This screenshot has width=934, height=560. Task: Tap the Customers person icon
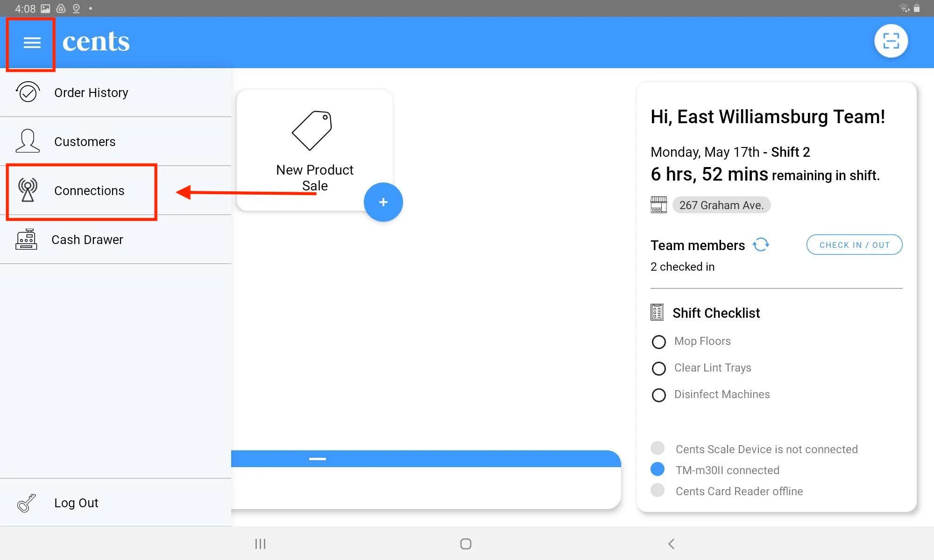point(27,141)
